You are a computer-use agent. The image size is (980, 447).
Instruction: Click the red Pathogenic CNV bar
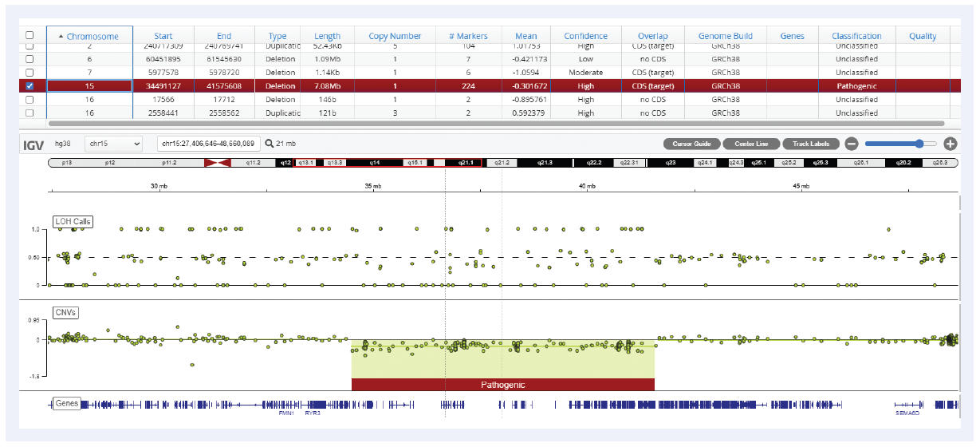[x=502, y=385]
